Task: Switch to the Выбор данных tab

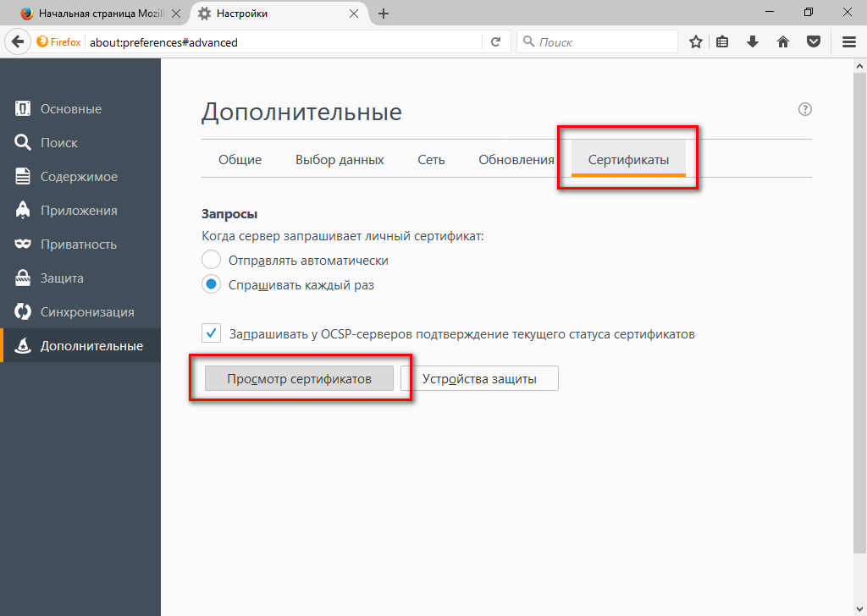Action: click(x=340, y=160)
